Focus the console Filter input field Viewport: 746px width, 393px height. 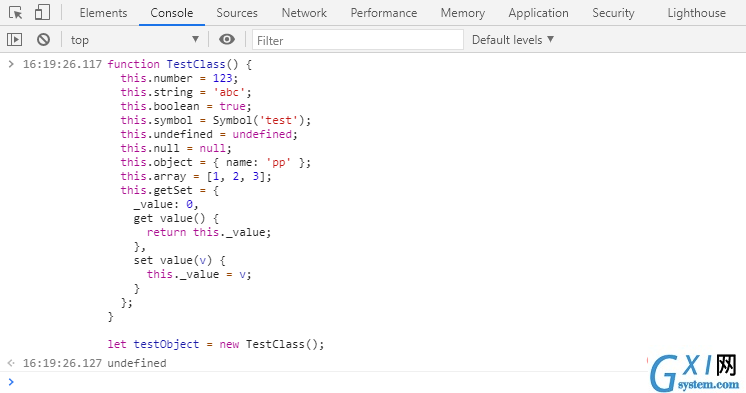pyautogui.click(x=358, y=40)
